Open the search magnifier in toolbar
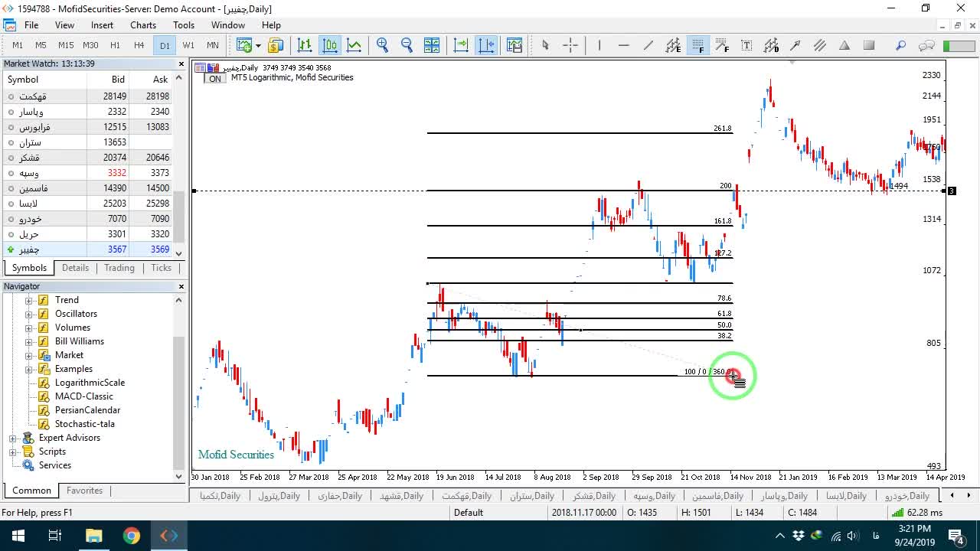Image resolution: width=980 pixels, height=551 pixels. (900, 45)
